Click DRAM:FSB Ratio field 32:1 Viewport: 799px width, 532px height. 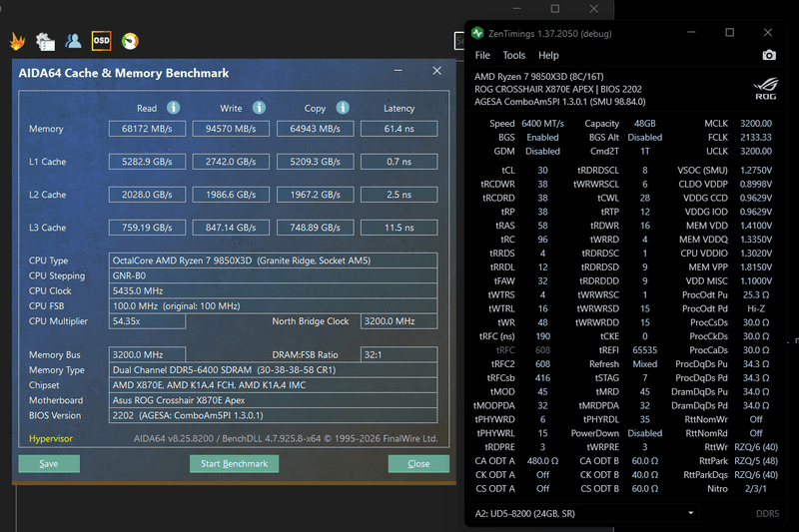coord(399,355)
